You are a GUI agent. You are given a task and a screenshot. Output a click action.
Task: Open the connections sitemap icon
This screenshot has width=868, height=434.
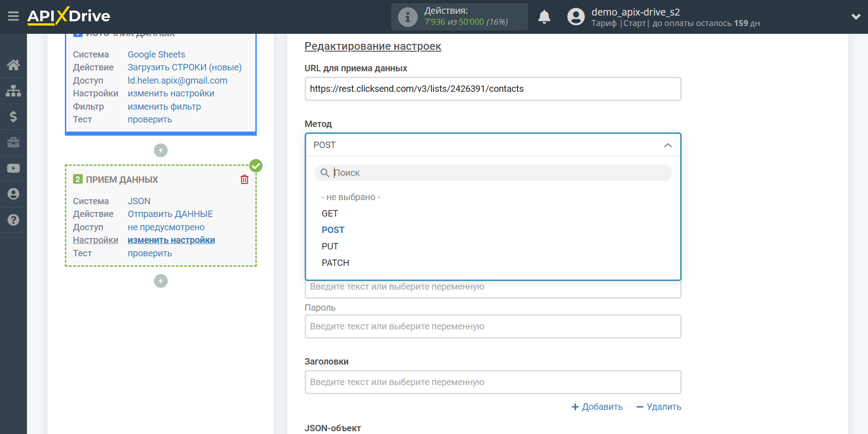[x=13, y=91]
